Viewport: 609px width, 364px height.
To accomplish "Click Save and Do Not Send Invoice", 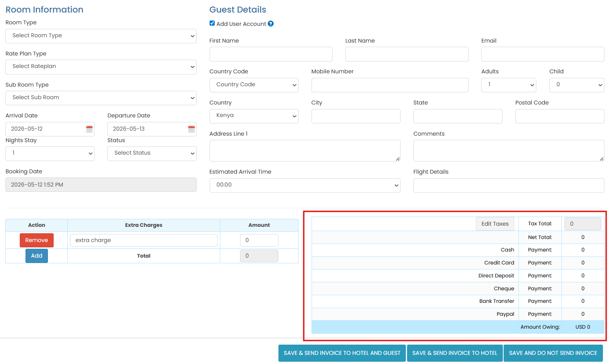I will pyautogui.click(x=553, y=353).
